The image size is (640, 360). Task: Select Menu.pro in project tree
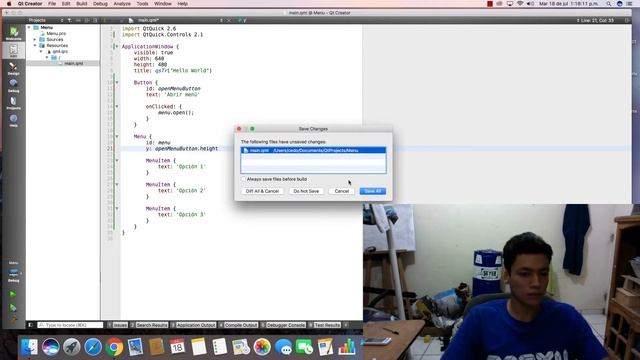coord(56,33)
